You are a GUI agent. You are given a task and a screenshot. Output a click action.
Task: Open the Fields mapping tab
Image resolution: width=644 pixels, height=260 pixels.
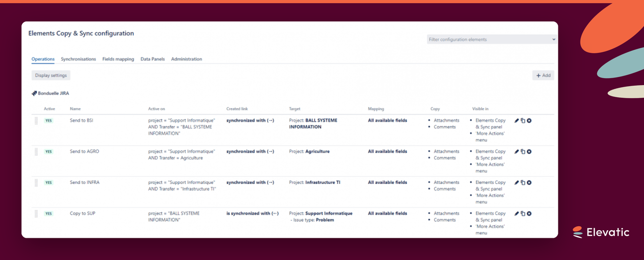118,59
